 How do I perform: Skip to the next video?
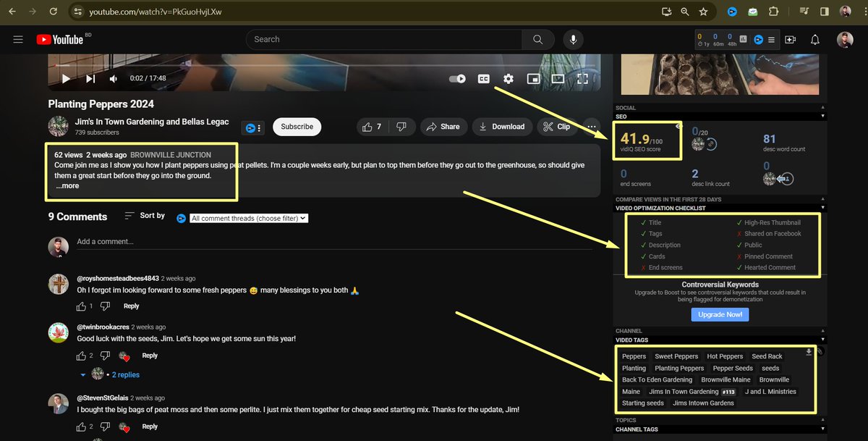pyautogui.click(x=90, y=78)
